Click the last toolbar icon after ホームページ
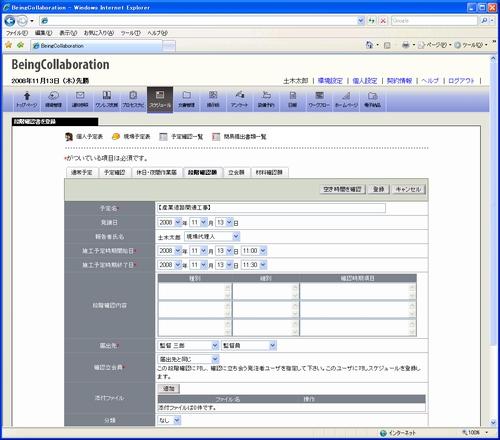500x440 pixels. click(x=372, y=99)
